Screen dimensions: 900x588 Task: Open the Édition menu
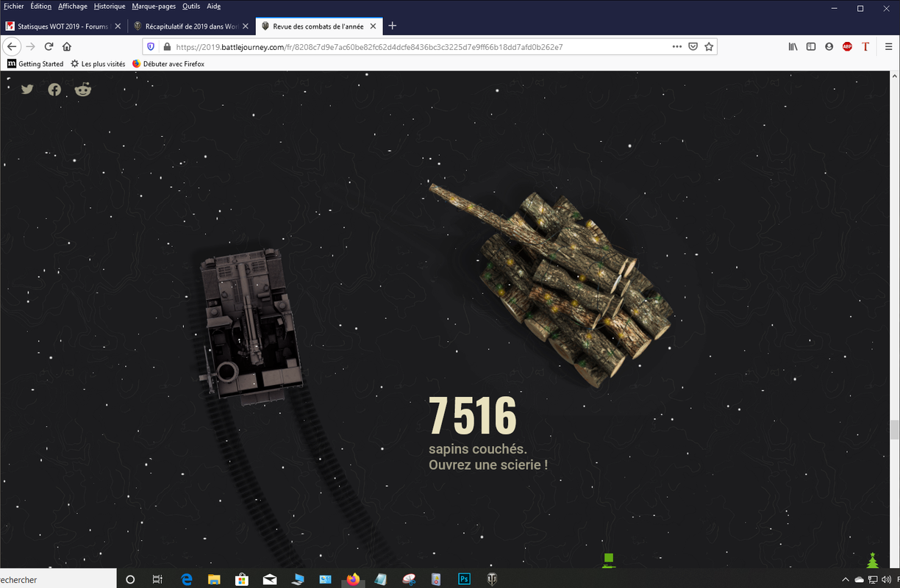41,6
